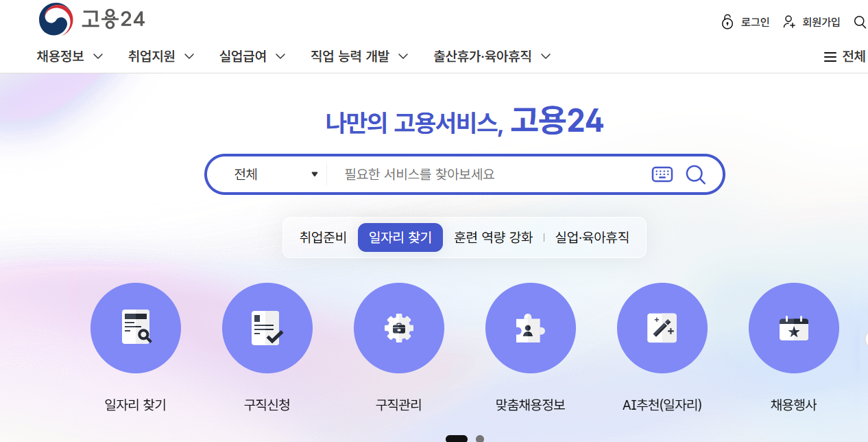The height and width of the screenshot is (442, 868).
Task: Open the AI추천(일자리) magic wand icon
Action: [x=662, y=328]
